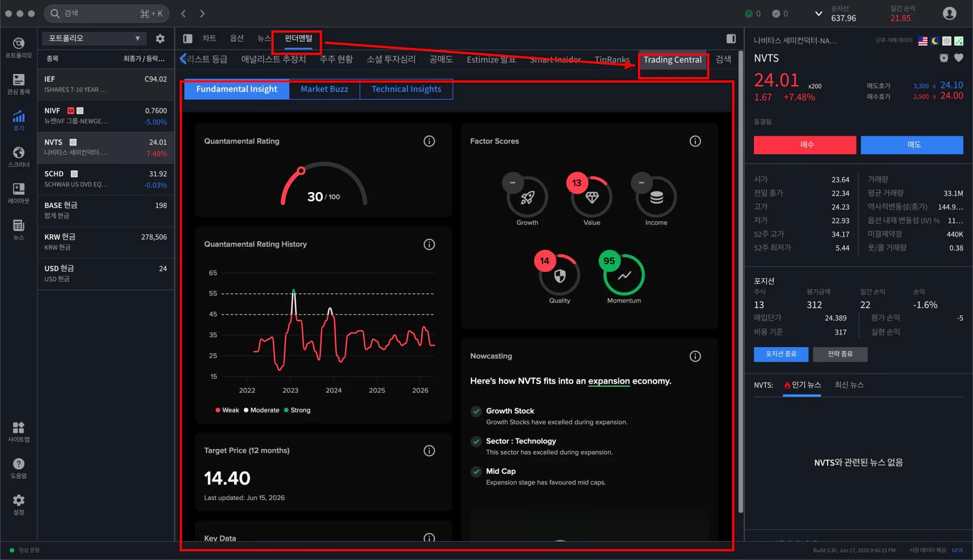Go forward with the right arrow
Screen dimensions: 973x560
[202, 14]
